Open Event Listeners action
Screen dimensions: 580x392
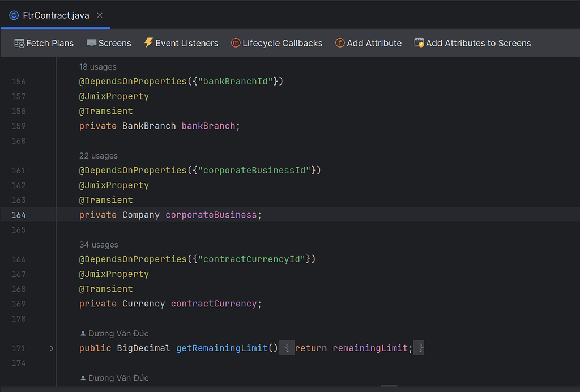coord(187,43)
